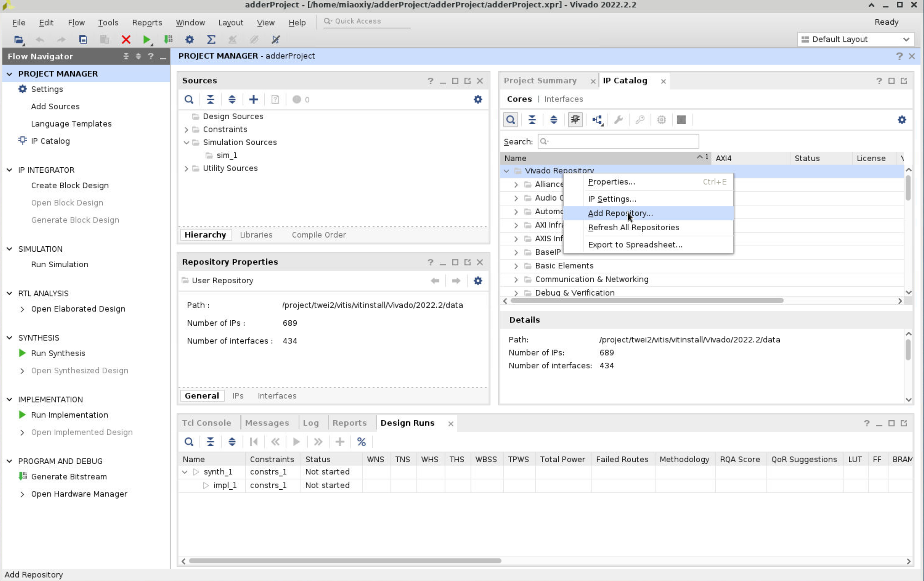This screenshot has width=924, height=581.
Task: Open IP Catalog from Flow Navigator
Action: 51,141
